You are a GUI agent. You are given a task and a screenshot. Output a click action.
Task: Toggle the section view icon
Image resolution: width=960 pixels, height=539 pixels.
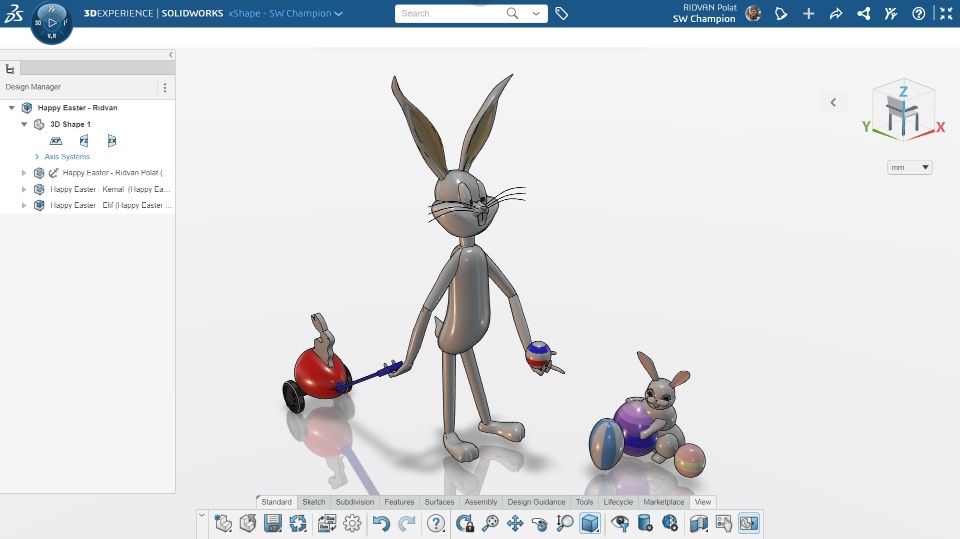[699, 523]
